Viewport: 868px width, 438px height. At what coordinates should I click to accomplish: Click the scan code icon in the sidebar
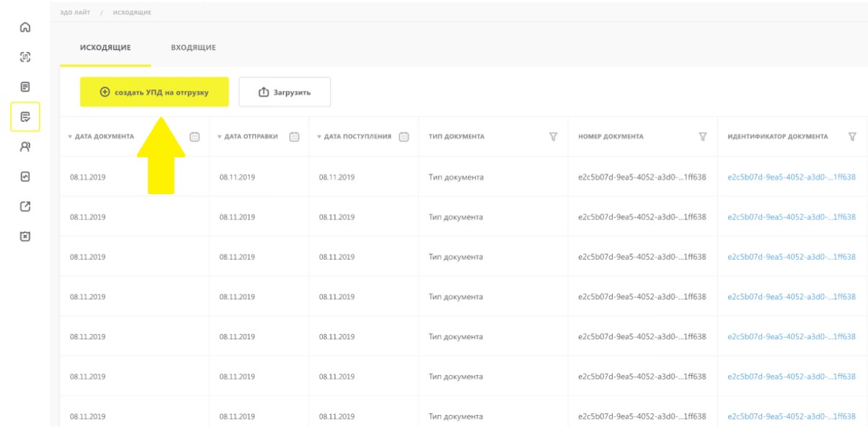(25, 56)
